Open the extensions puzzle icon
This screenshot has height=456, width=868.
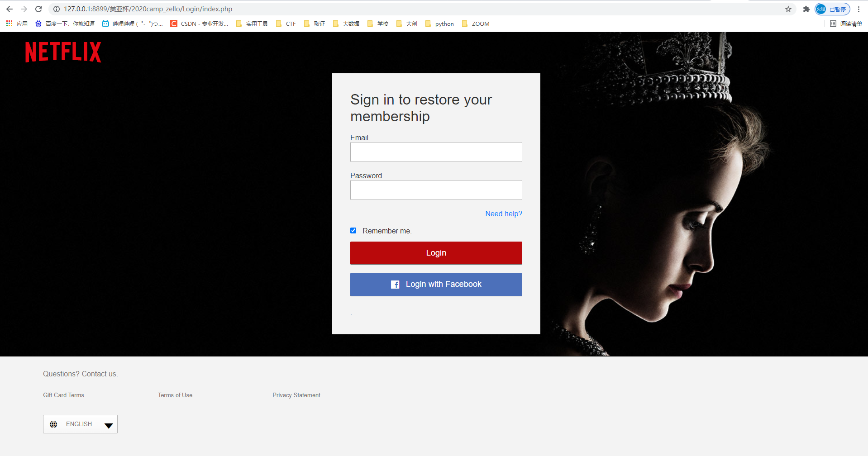pyautogui.click(x=806, y=9)
